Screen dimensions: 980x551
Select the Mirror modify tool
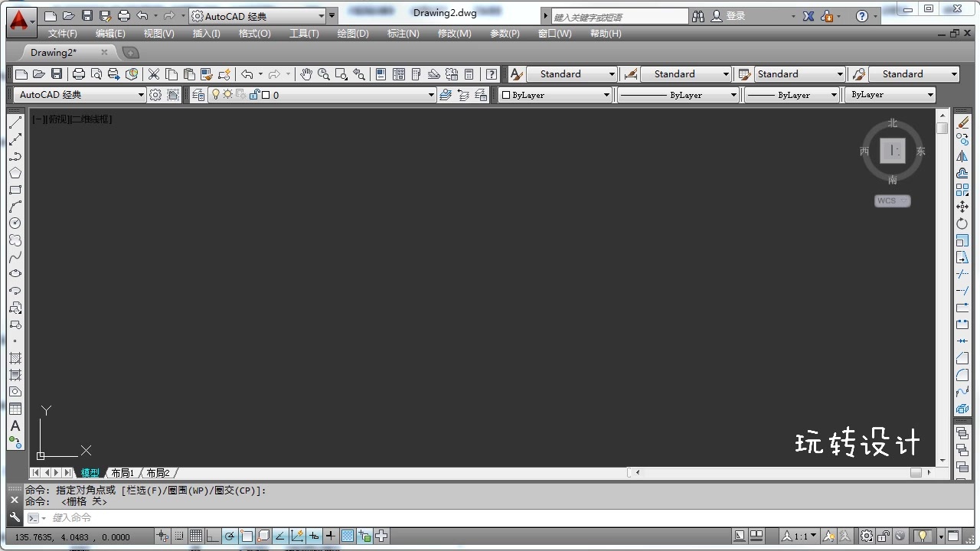click(x=963, y=156)
